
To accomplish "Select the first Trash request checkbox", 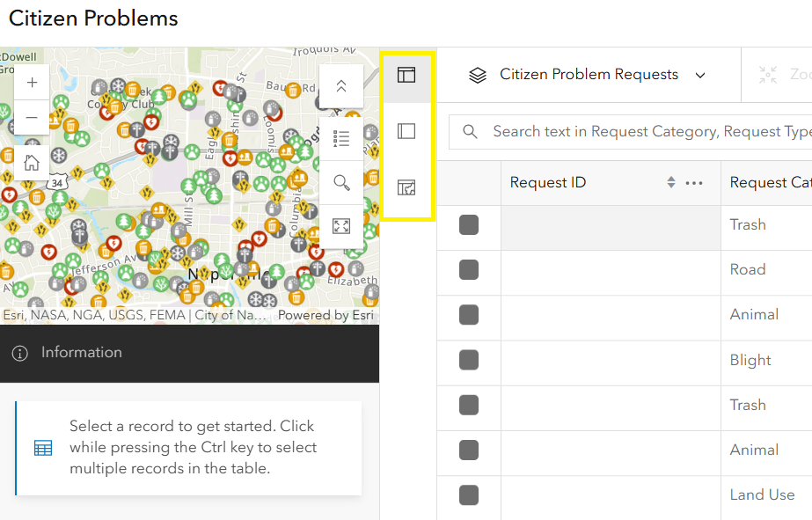I will point(469,225).
